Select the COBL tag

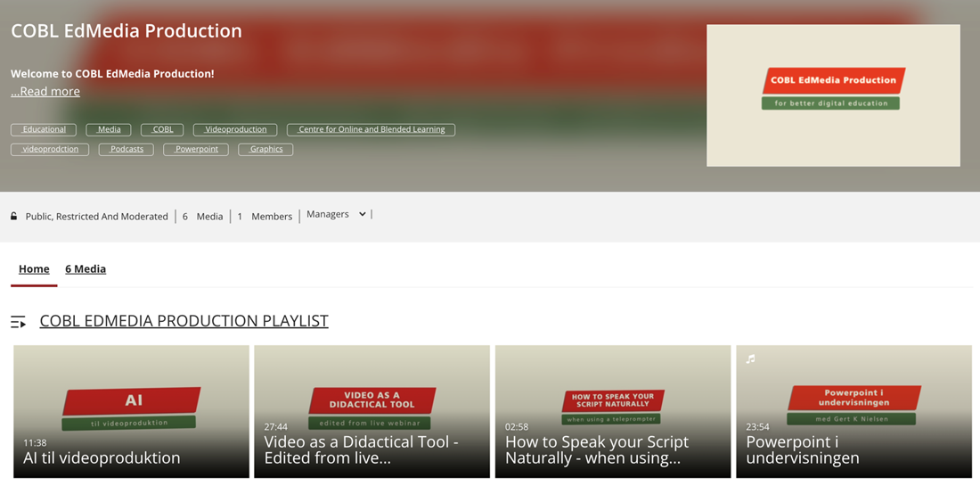pyautogui.click(x=162, y=129)
